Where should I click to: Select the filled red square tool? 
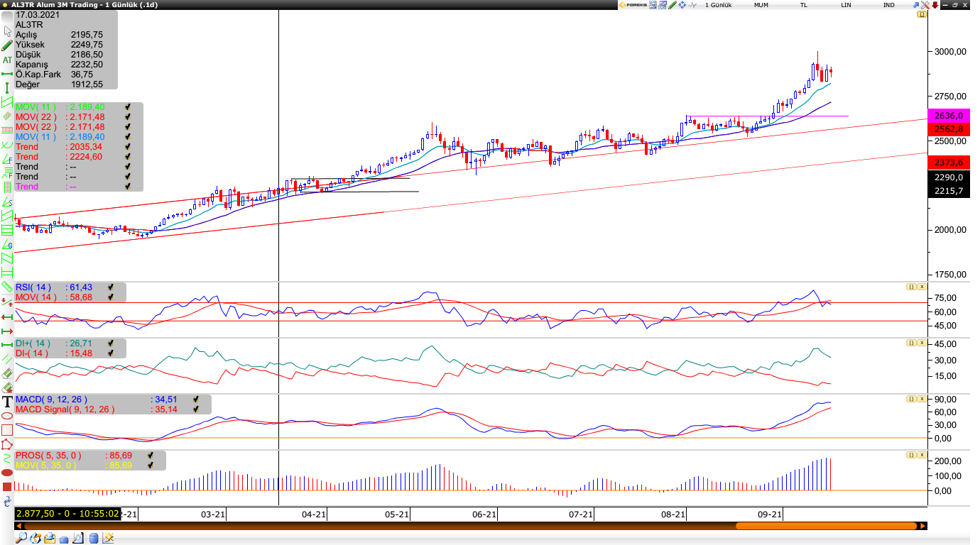pos(7,488)
